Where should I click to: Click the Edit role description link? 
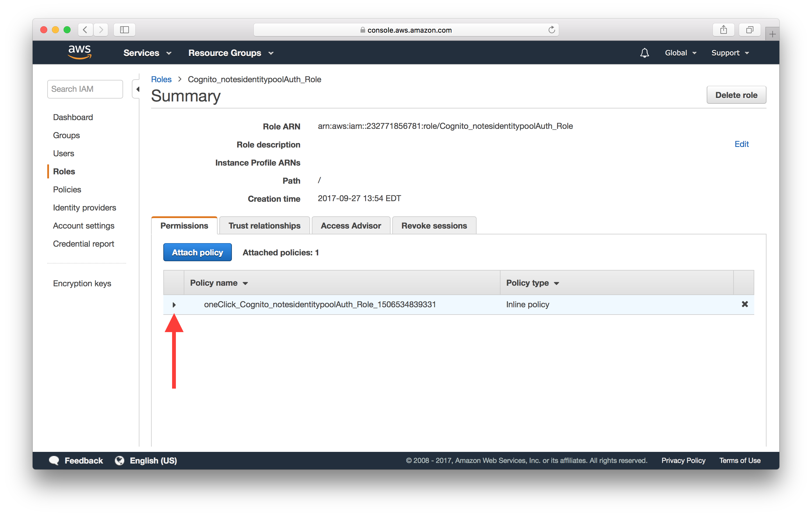click(741, 144)
